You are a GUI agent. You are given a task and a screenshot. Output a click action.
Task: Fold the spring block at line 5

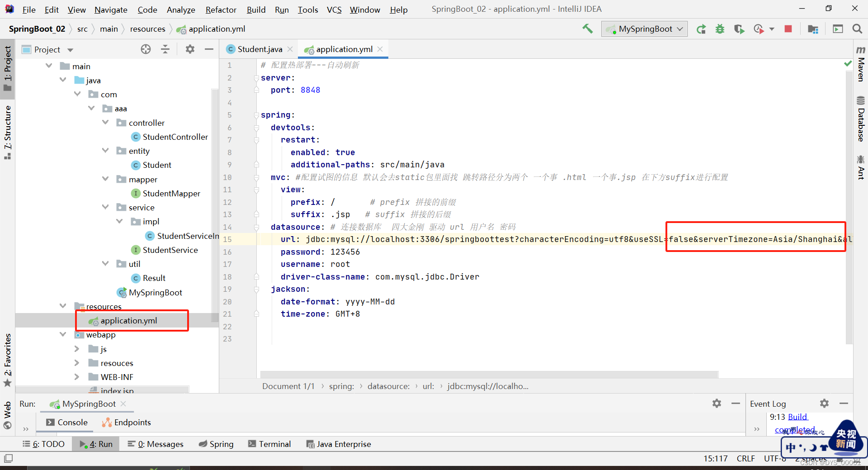pyautogui.click(x=256, y=115)
